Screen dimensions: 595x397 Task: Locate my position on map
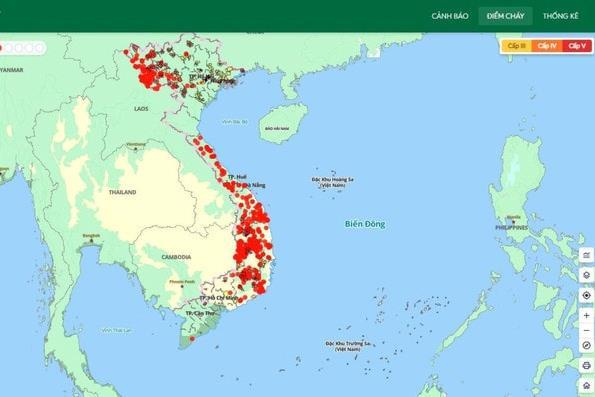coord(587,295)
